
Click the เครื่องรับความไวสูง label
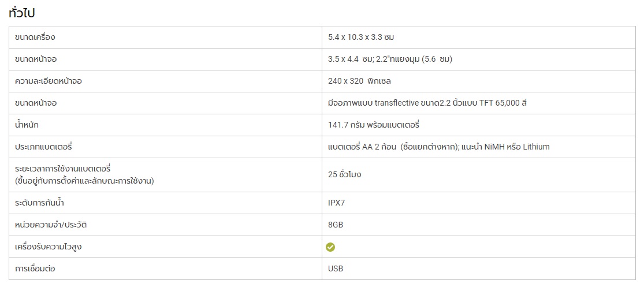coord(45,247)
